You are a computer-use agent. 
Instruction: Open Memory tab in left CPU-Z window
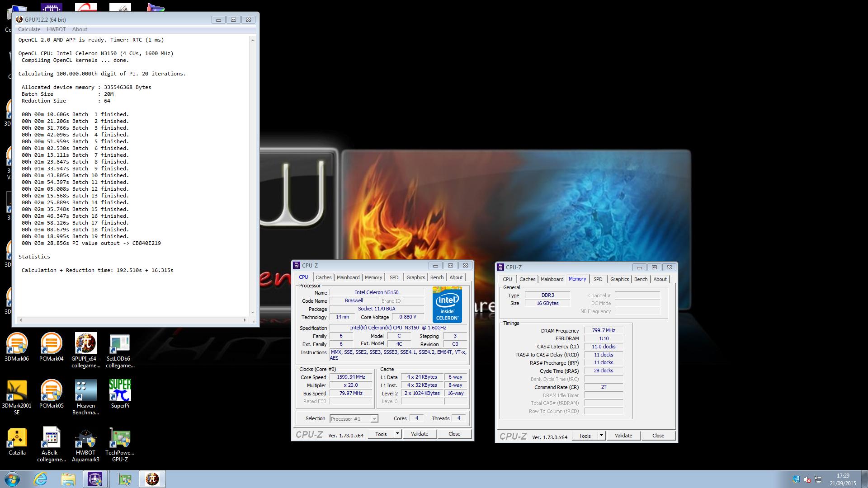[x=373, y=277]
